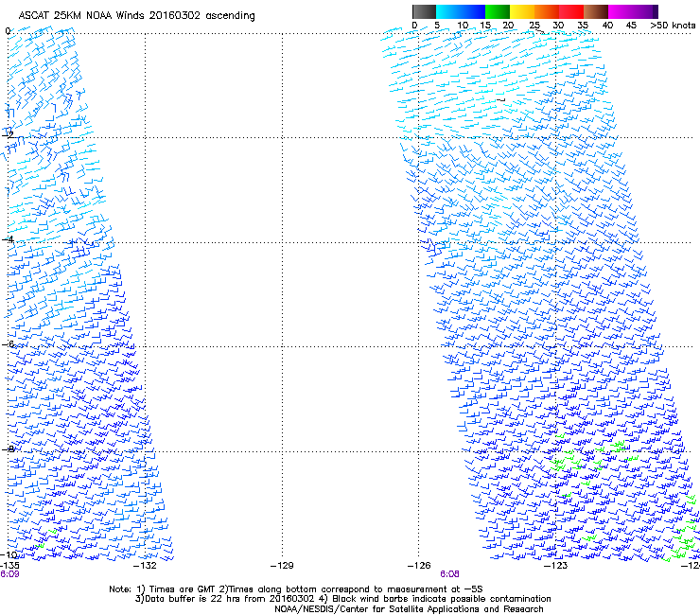This screenshot has height=615, width=700.
Task: Click the plot title 'ASCAT 25KM NOAA Winds 20160302 ascending'
Action: click(136, 16)
